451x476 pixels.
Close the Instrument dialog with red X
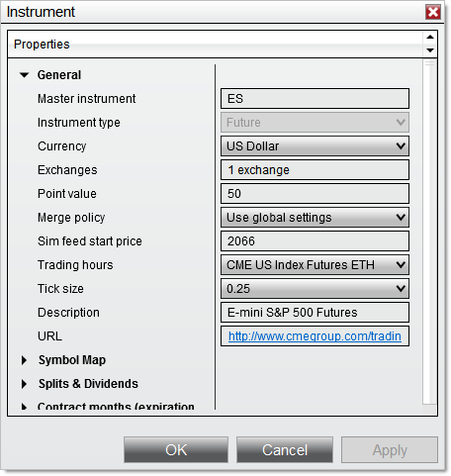pos(433,12)
